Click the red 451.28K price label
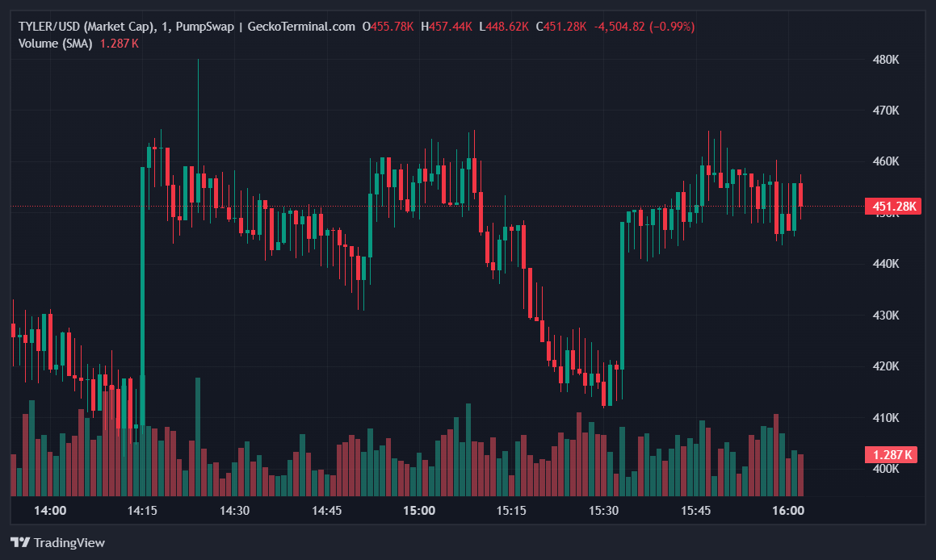 point(893,206)
